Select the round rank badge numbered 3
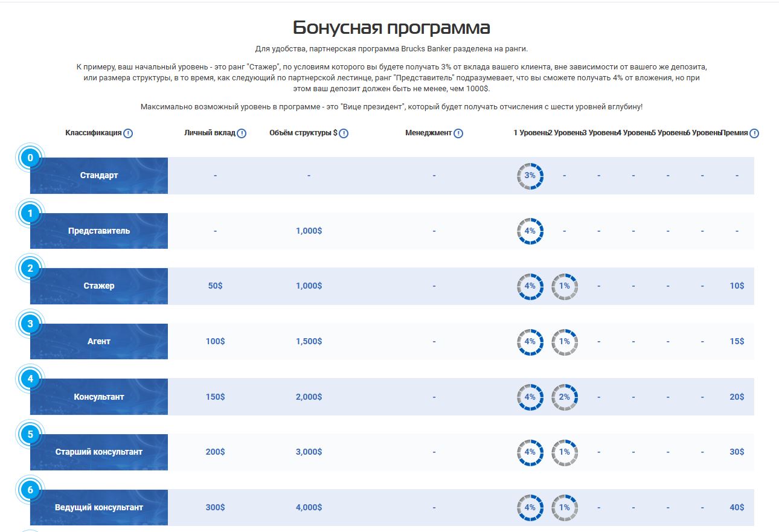779x532 pixels. coord(30,324)
